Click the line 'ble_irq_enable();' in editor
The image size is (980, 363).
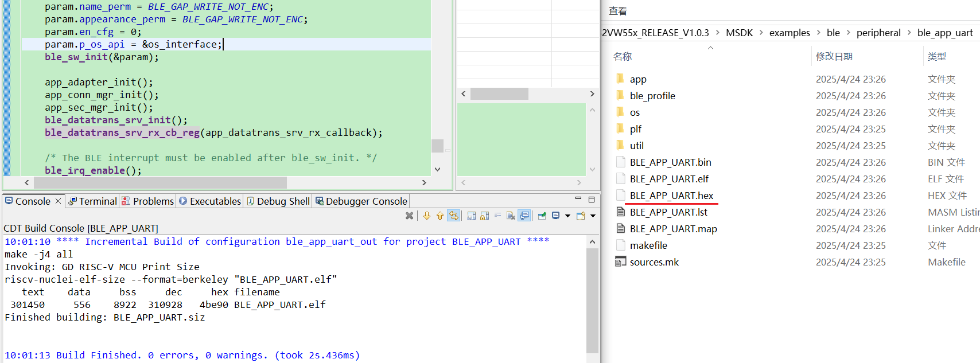(93, 170)
